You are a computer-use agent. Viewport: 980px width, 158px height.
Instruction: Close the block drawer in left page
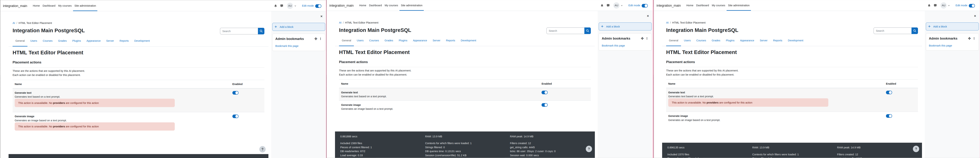322,16
